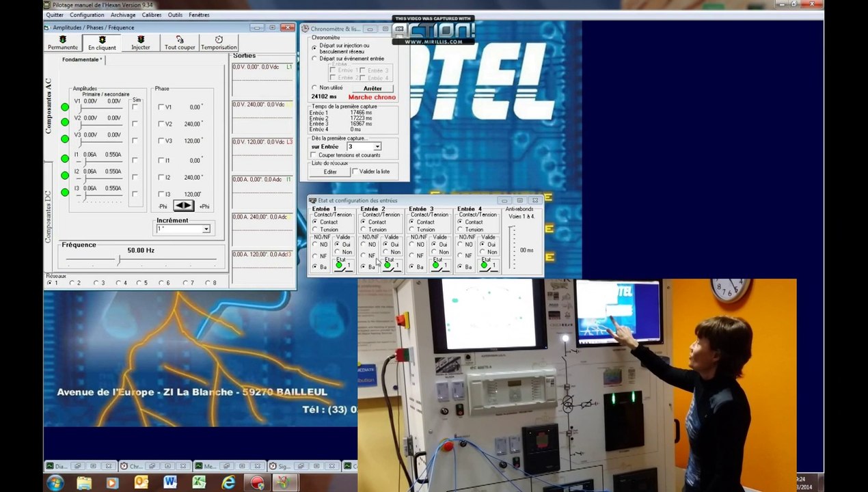Open Word from the taskbar
868x492 pixels.
(x=170, y=482)
